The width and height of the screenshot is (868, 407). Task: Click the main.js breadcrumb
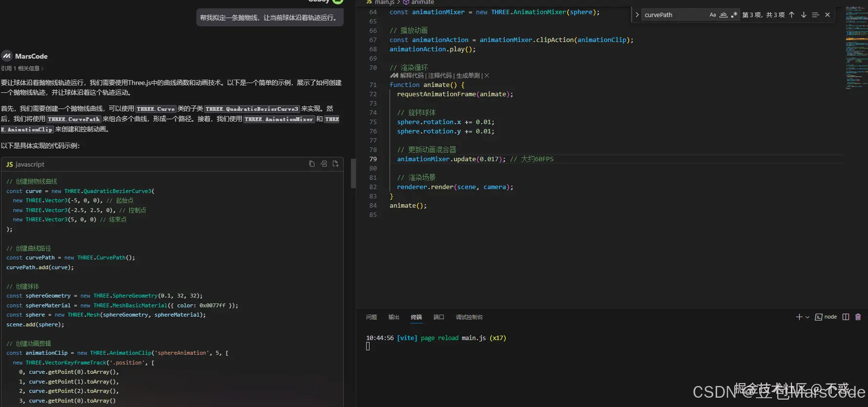point(380,2)
